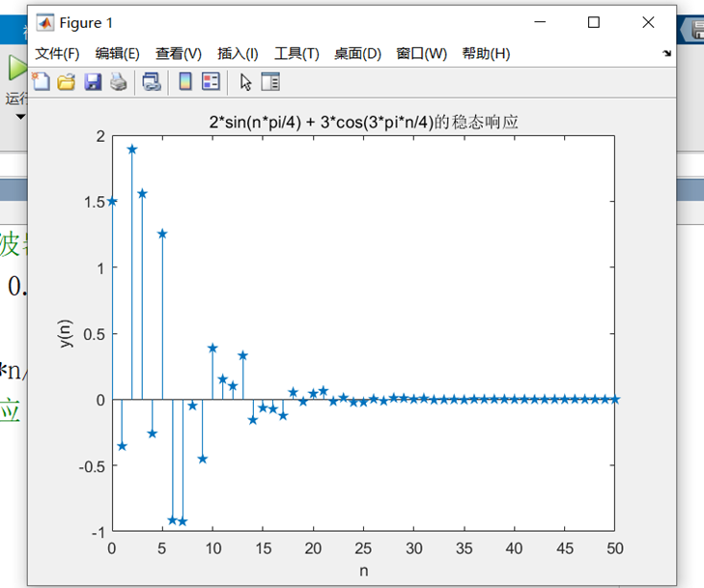Image resolution: width=704 pixels, height=588 pixels.
Task: Insert a legend using the toolbar icon
Action: pos(211,82)
